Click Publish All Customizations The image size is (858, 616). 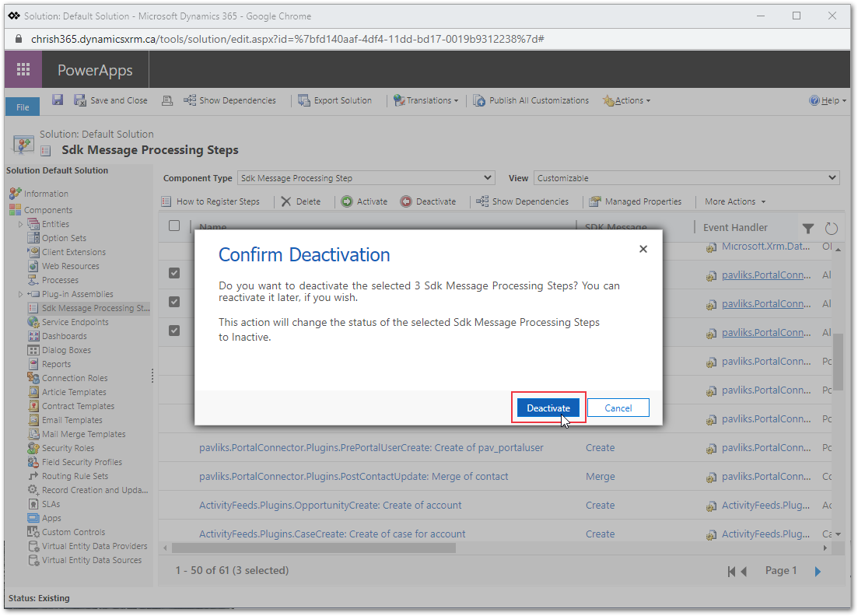531,100
